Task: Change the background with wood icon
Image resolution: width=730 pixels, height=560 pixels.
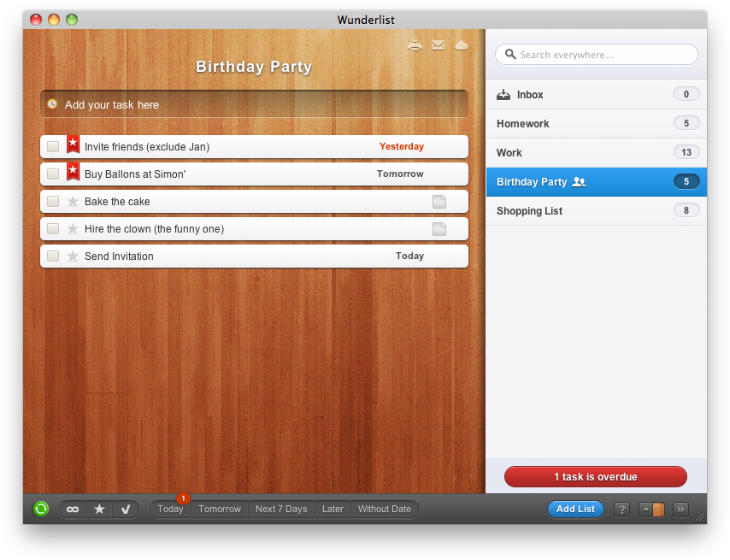Action: point(651,510)
